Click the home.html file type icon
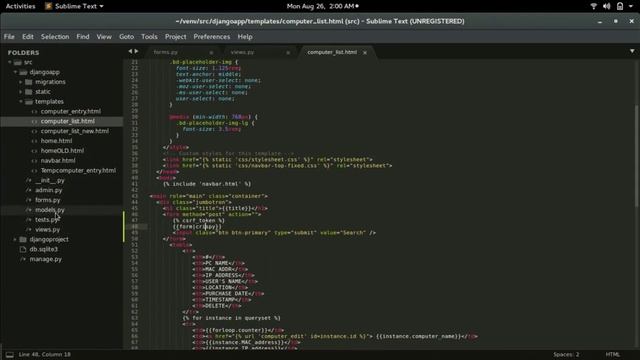This screenshot has width=640, height=360. (x=34, y=141)
